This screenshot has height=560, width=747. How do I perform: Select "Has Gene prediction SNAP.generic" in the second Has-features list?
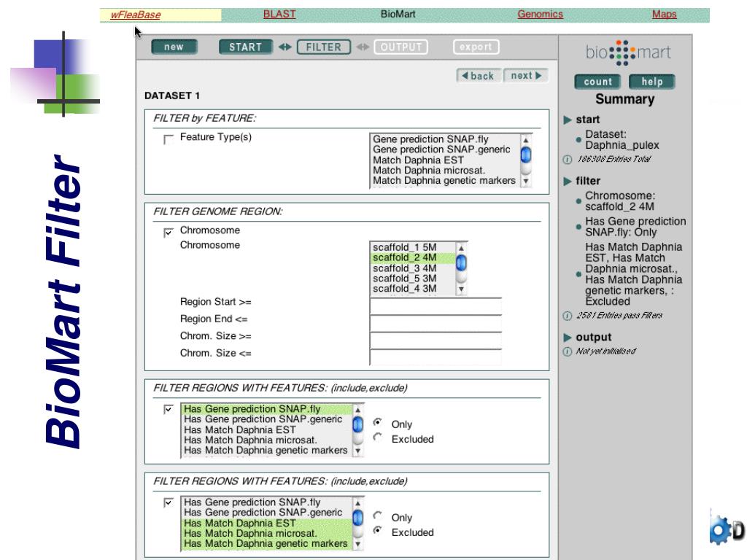point(267,513)
